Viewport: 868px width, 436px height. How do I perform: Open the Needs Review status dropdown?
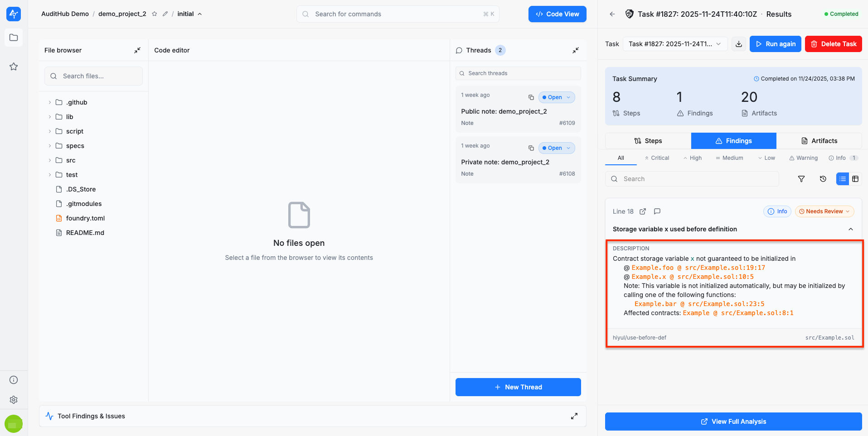click(x=824, y=211)
